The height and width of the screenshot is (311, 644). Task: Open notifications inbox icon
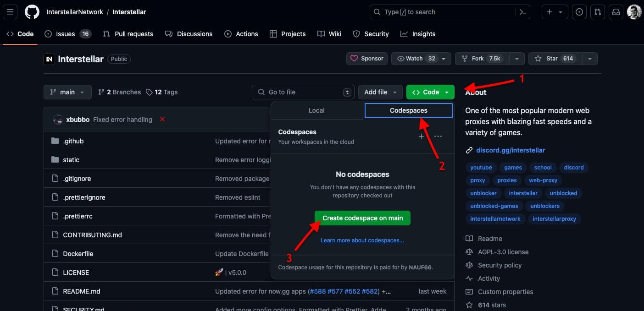coord(616,12)
